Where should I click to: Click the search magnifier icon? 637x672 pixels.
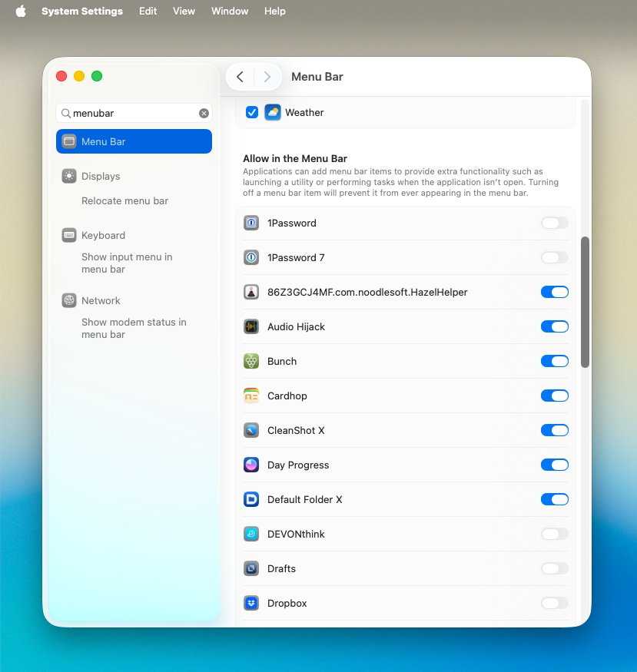click(x=66, y=113)
